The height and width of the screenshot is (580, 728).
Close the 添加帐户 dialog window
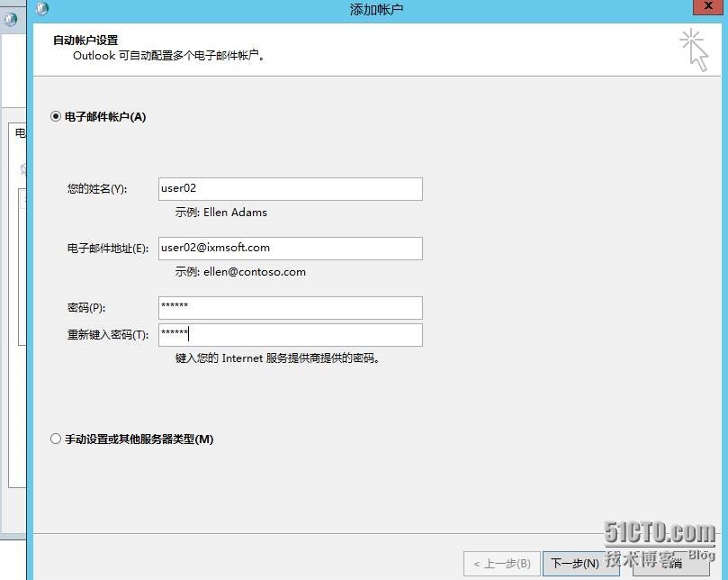(707, 6)
